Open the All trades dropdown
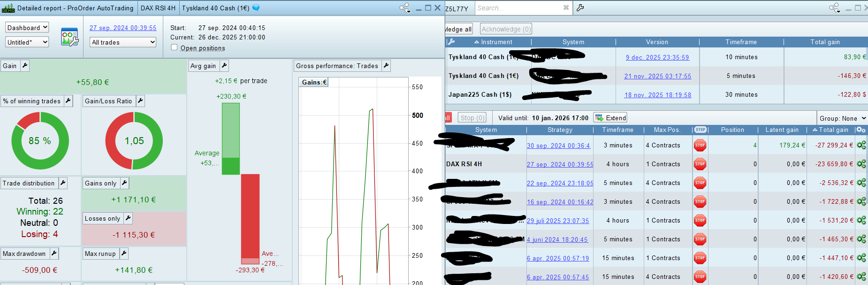Image resolution: width=868 pixels, height=285 pixels. pyautogui.click(x=123, y=42)
